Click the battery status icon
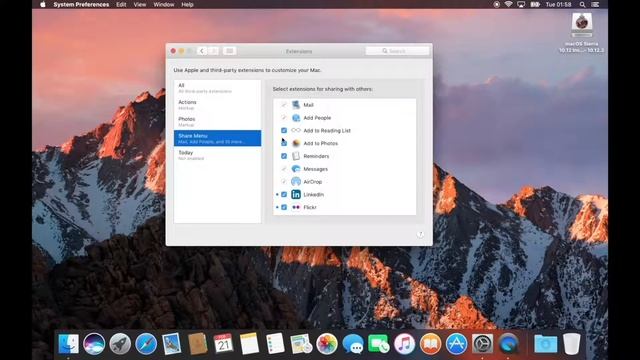Viewport: 640px width, 360px height. coord(535,4)
